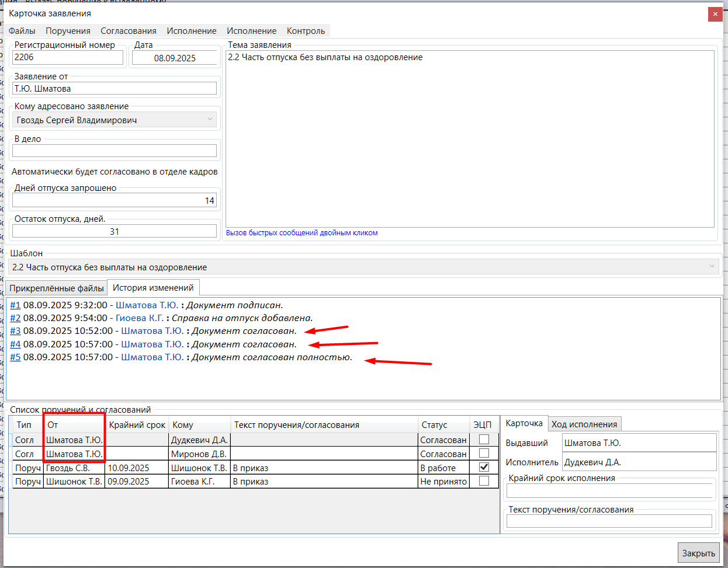Uncheck the ЭЦП checkbox for Шишонок Т.В. task
This screenshot has width=728, height=568.
[x=484, y=467]
